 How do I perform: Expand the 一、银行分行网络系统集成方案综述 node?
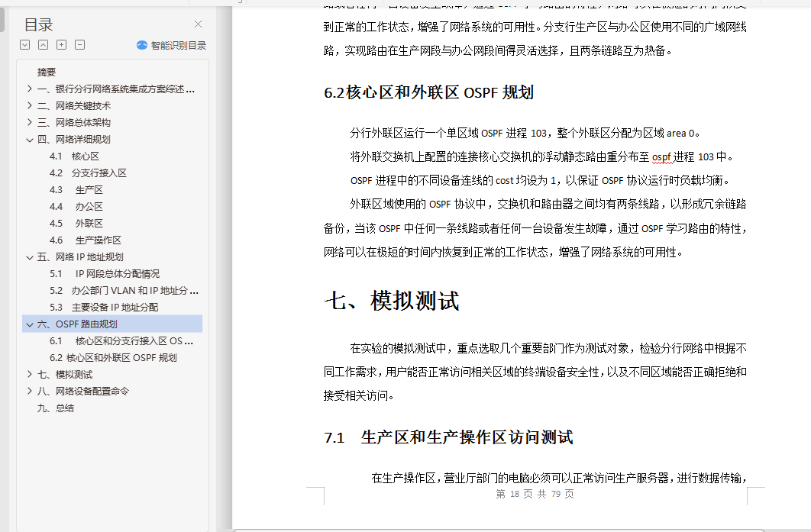[x=30, y=89]
